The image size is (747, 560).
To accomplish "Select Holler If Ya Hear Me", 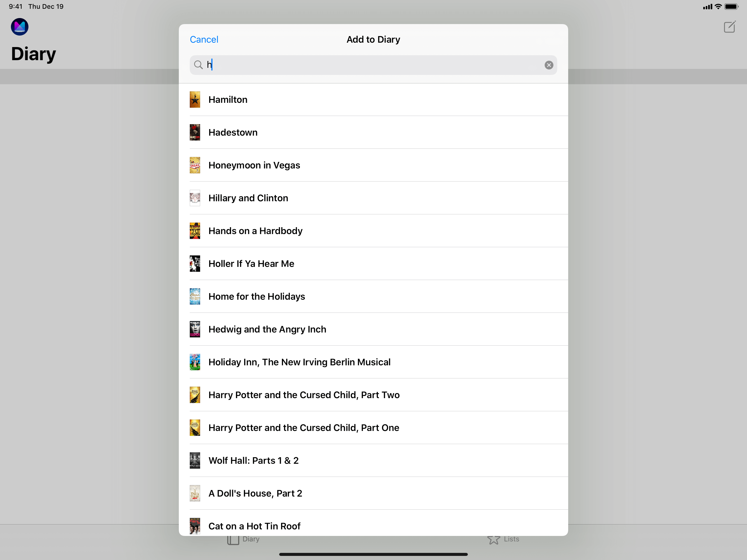I will coord(251,263).
